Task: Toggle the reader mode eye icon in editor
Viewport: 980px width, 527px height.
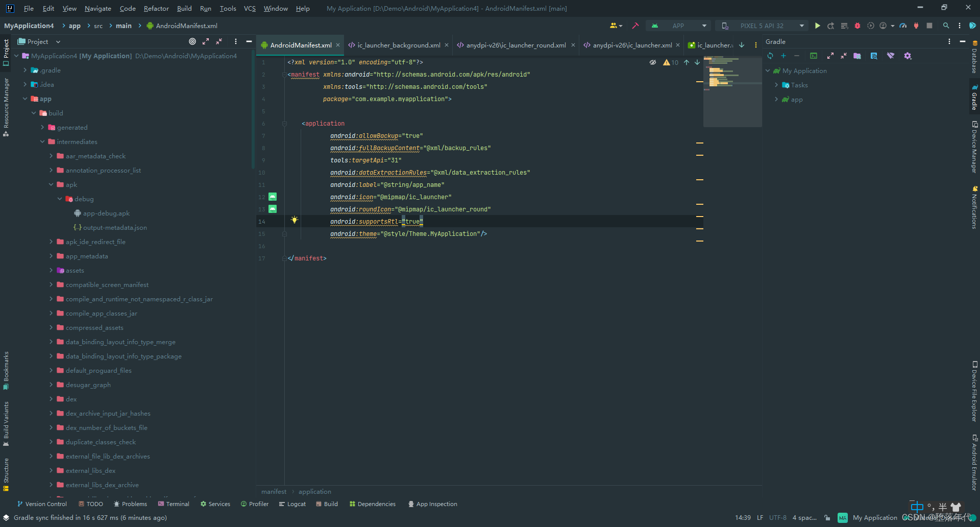Action: pyautogui.click(x=653, y=62)
